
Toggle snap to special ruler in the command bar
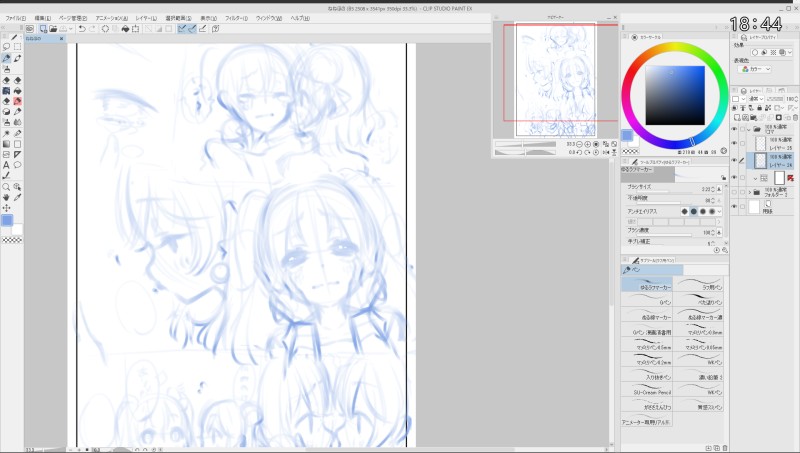click(192, 29)
